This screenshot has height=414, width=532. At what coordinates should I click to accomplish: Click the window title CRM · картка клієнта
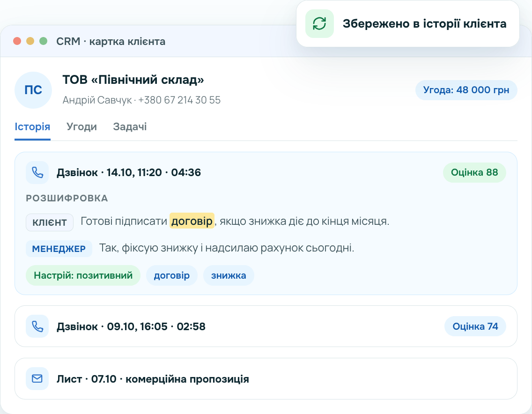tap(111, 41)
